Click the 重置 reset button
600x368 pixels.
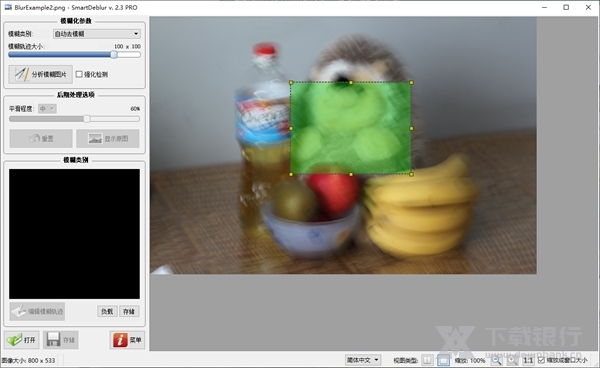click(x=41, y=138)
